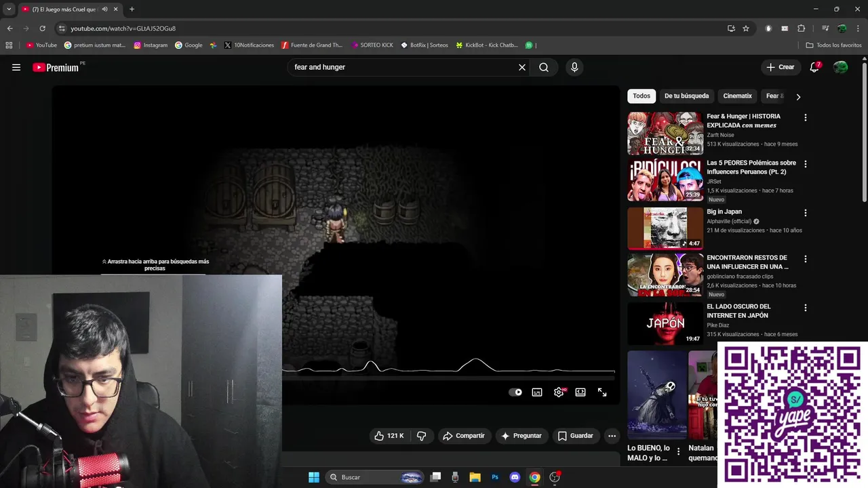Screen dimensions: 868x488
Task: Reload the current page
Action: [x=42, y=28]
